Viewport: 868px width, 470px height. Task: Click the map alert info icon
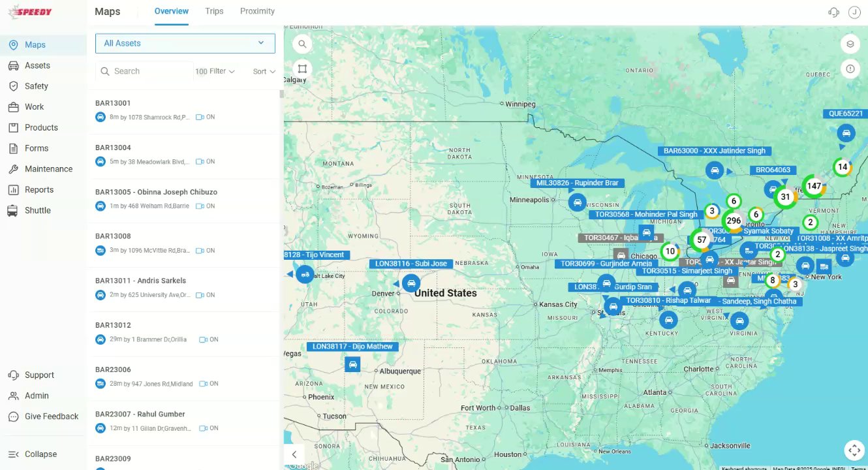click(850, 69)
